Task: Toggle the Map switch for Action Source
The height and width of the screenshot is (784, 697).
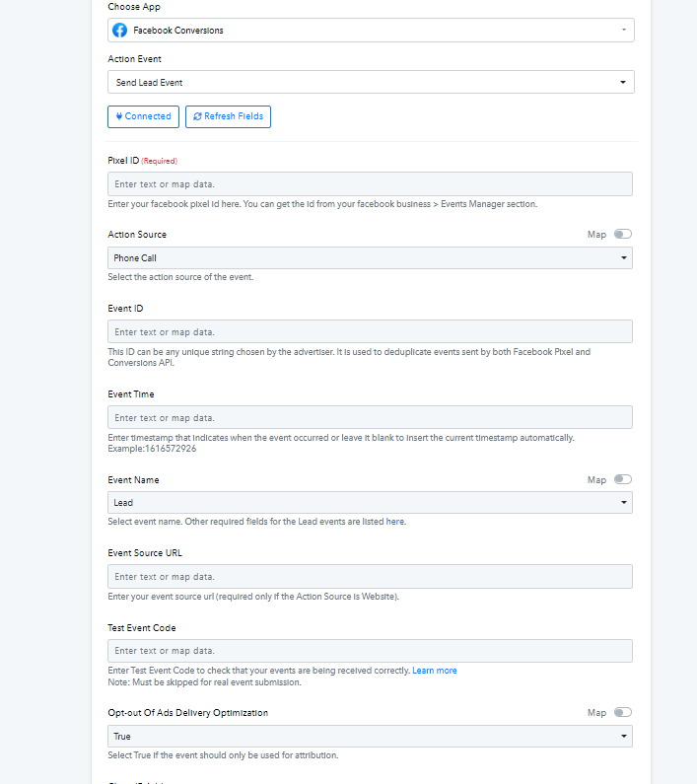Action: pyautogui.click(x=622, y=235)
